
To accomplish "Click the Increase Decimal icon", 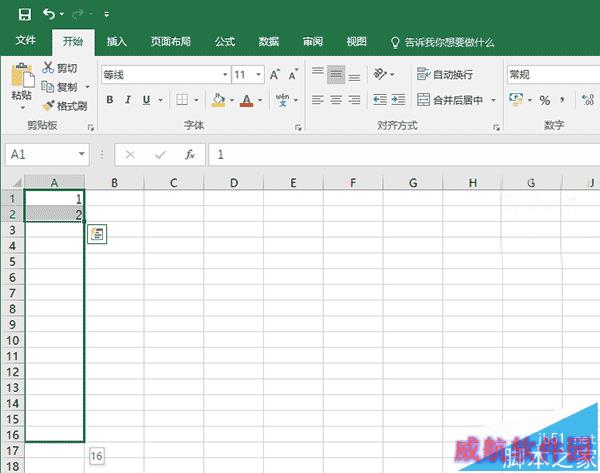I will coord(588,100).
